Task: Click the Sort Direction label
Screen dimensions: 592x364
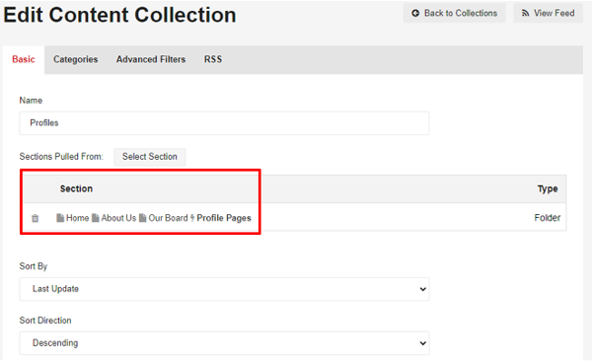Action: (45, 321)
